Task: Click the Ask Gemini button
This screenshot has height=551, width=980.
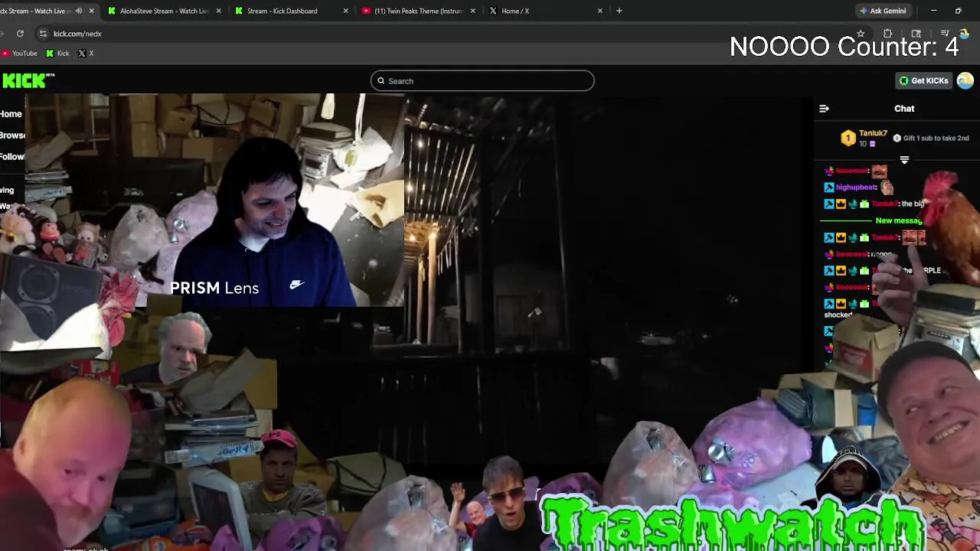Action: pos(883,11)
